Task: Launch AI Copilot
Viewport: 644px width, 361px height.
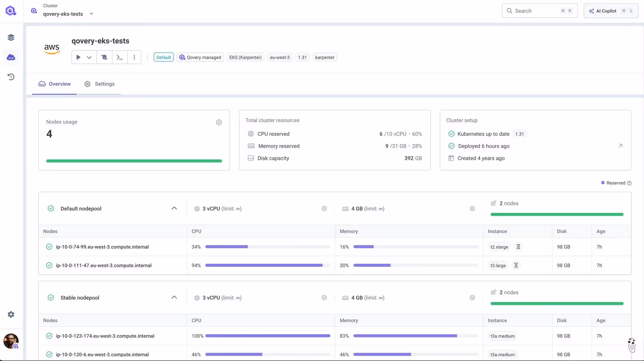Action: pyautogui.click(x=605, y=10)
